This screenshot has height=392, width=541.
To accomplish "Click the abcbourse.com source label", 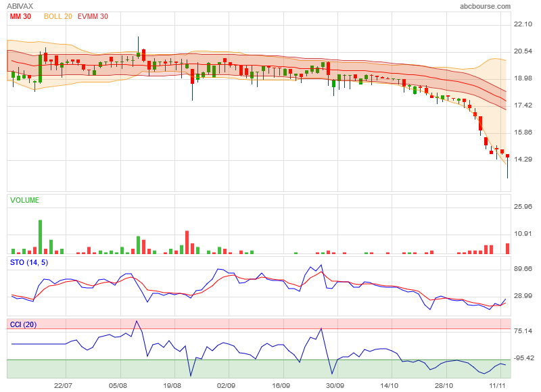I will point(485,6).
